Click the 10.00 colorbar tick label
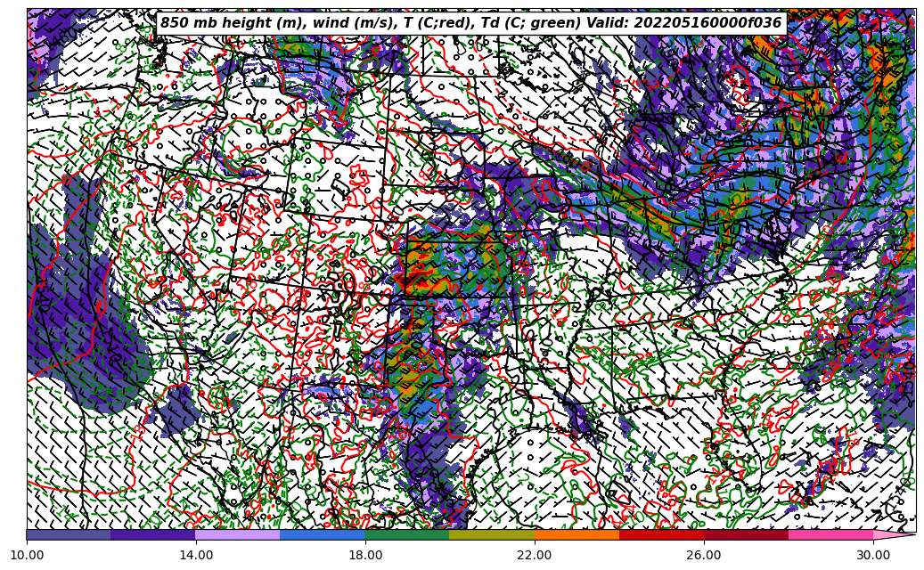Viewport: 924px width, 570px height. click(x=27, y=555)
